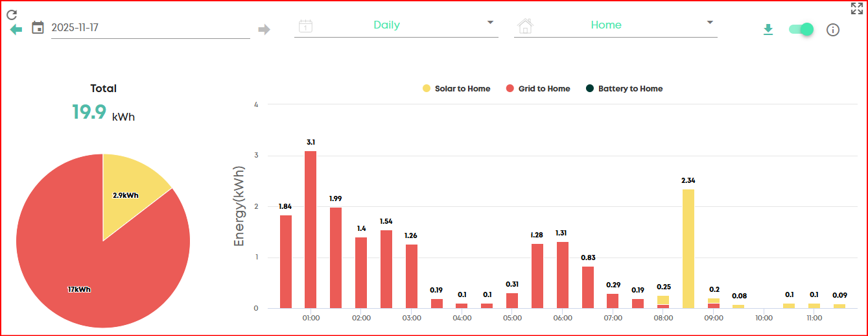This screenshot has width=868, height=336.
Task: Click the day-calendar icon beside Daily
Action: pos(305,26)
